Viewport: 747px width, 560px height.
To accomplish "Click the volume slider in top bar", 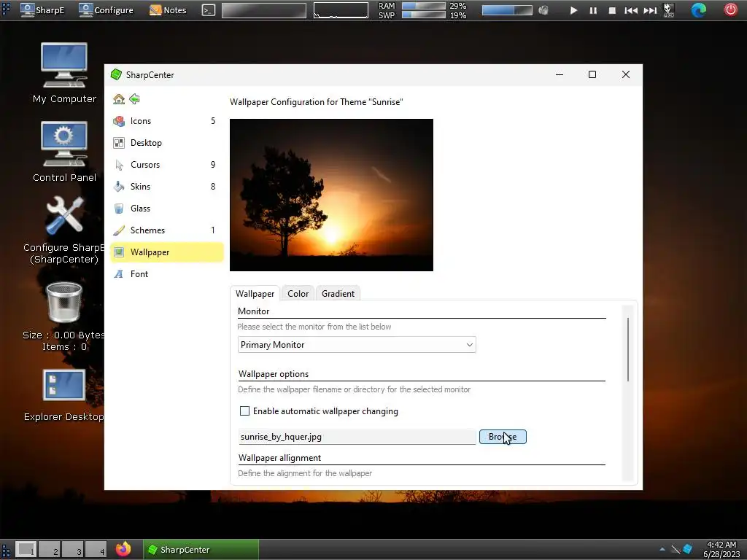I will 507,10.
